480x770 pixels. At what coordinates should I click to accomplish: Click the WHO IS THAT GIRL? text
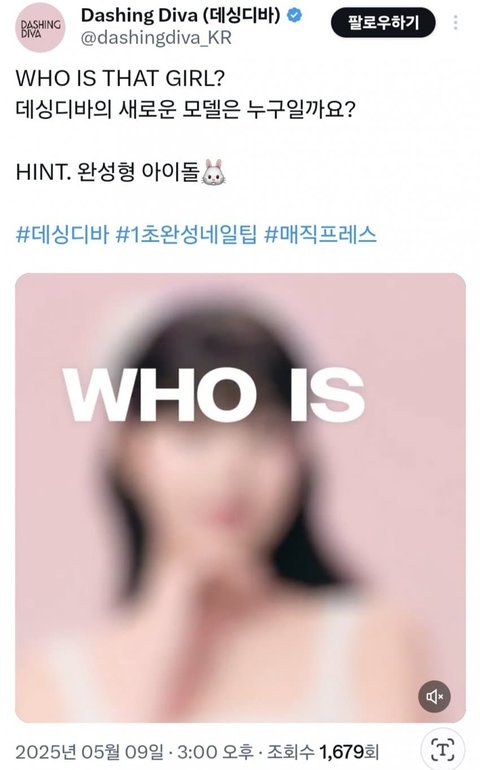[120, 78]
